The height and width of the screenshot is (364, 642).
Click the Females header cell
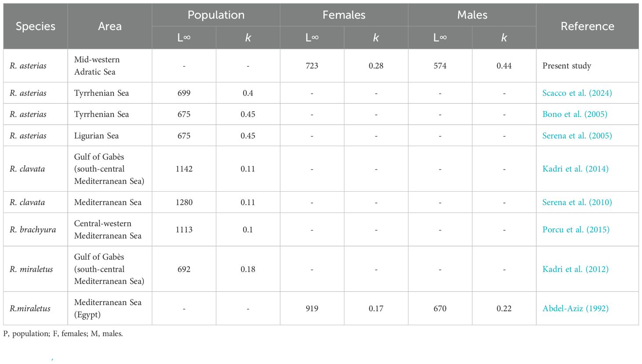click(x=344, y=15)
